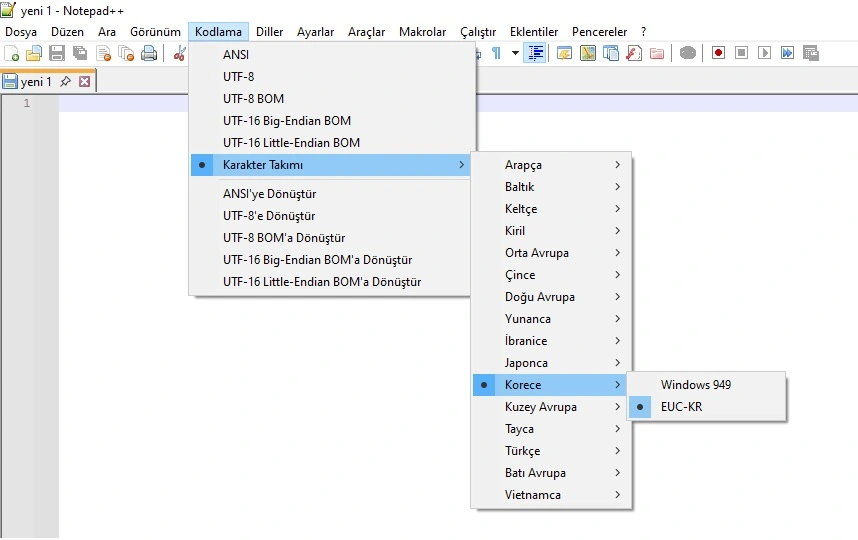Select EUC-KR encoding
858x540 pixels.
(x=706, y=407)
